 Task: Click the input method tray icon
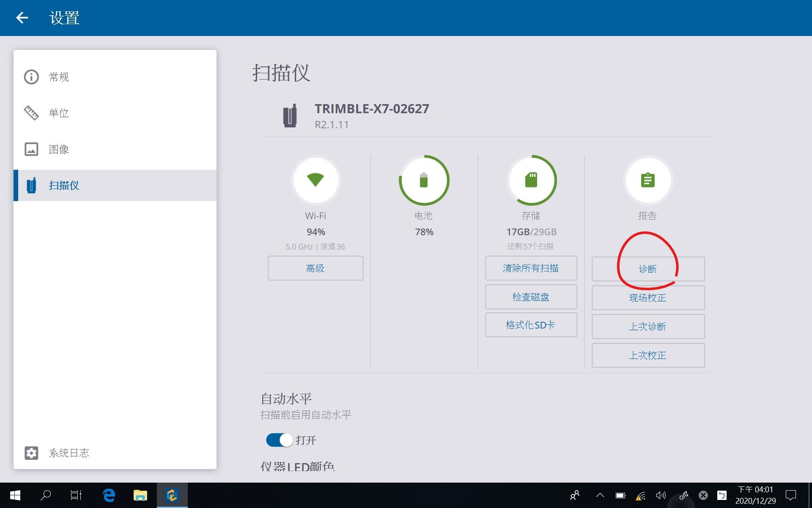click(x=722, y=495)
